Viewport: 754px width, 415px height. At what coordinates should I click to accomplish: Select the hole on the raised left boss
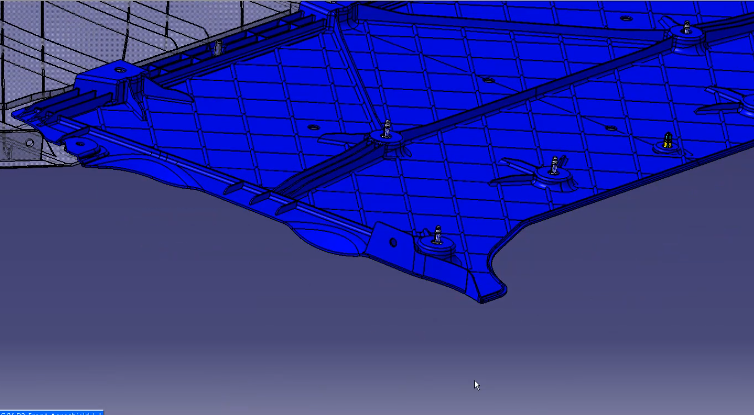pos(120,70)
